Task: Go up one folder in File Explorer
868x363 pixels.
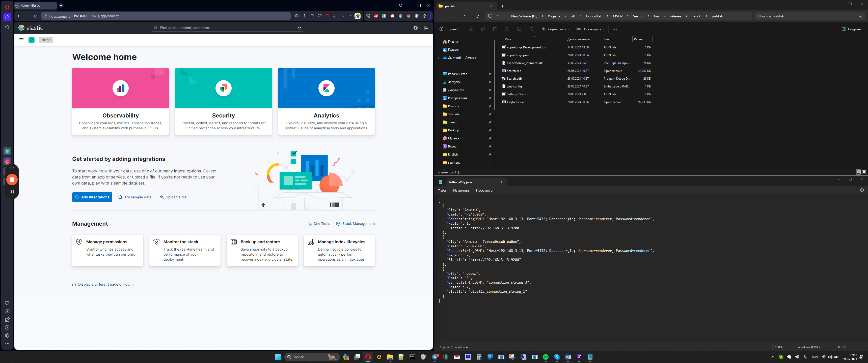Action: tap(465, 16)
